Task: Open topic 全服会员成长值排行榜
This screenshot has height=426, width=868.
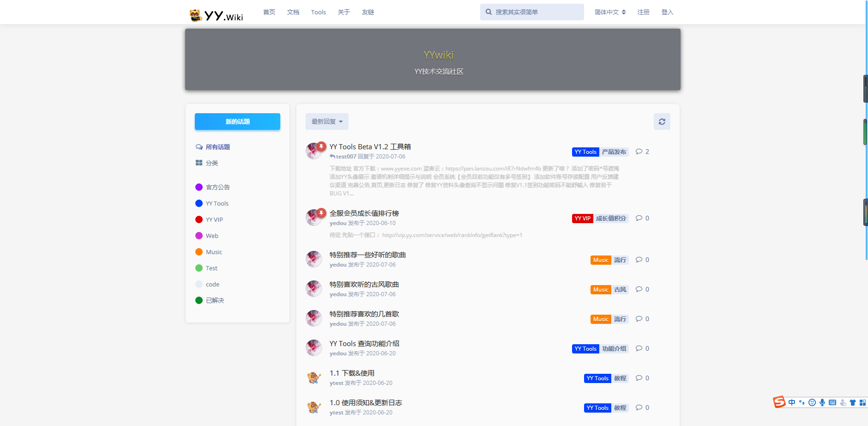Action: pyautogui.click(x=364, y=213)
